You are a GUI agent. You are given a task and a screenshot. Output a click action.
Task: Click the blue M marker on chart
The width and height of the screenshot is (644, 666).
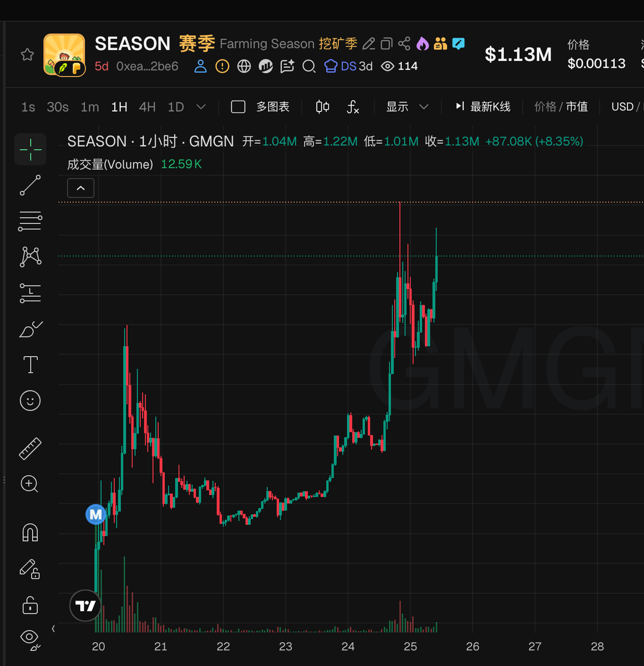(x=96, y=514)
